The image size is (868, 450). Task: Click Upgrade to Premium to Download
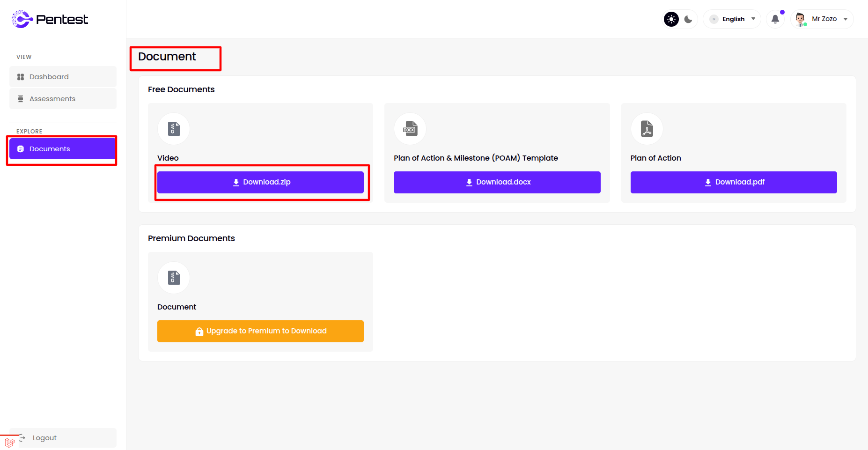[260, 331]
